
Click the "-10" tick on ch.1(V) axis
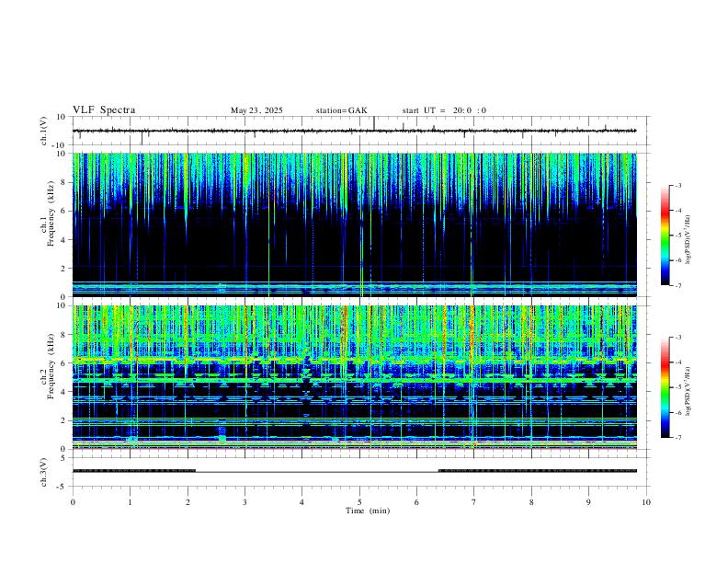pos(61,145)
